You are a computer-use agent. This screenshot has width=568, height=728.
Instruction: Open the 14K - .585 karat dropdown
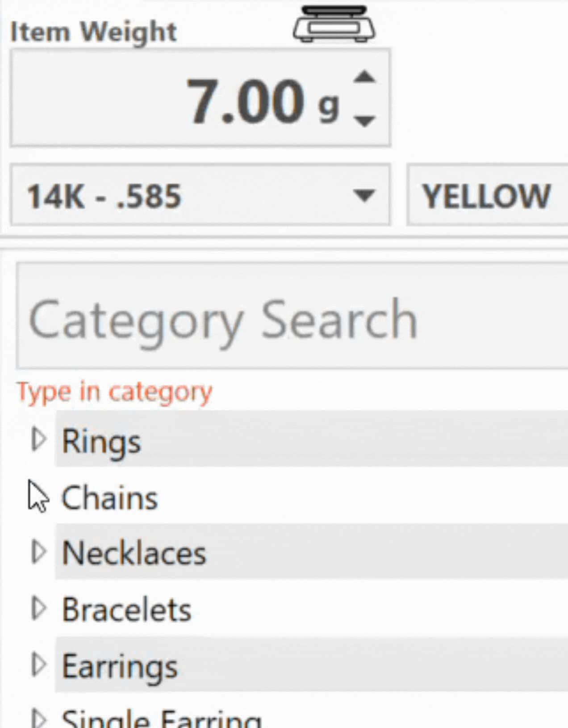[x=200, y=195]
